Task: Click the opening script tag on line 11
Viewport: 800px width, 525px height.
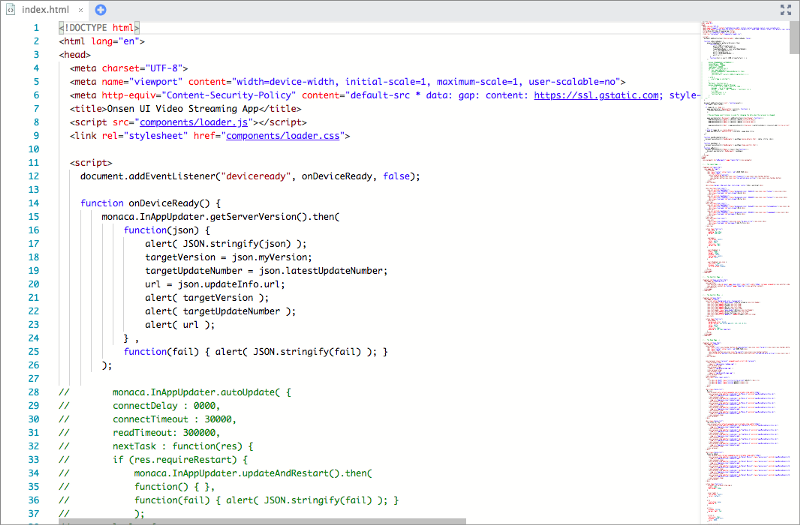Action: point(91,163)
